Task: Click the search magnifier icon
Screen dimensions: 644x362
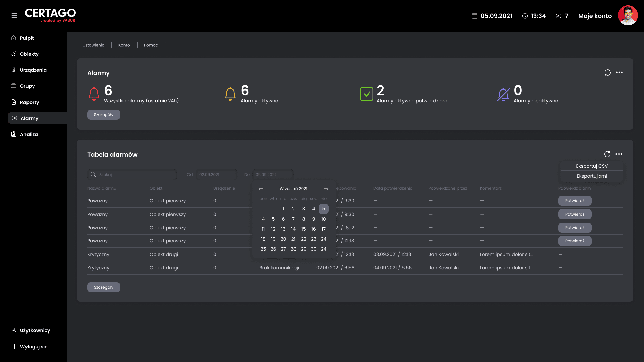Action: click(93, 175)
